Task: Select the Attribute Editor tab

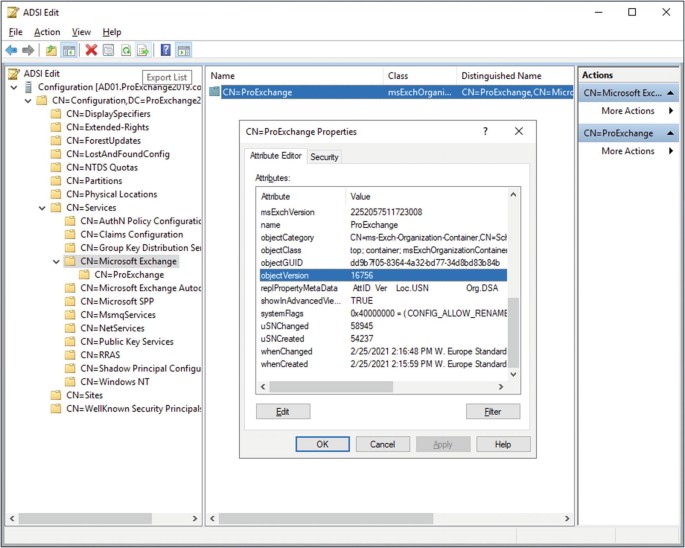Action: point(276,156)
